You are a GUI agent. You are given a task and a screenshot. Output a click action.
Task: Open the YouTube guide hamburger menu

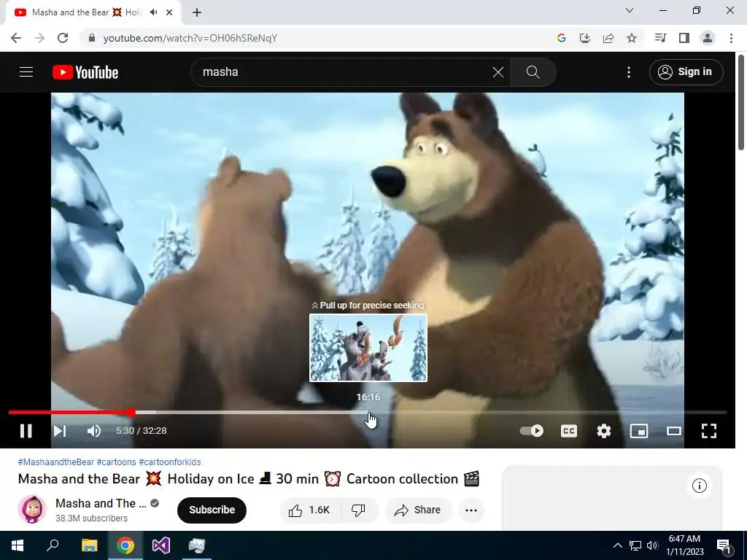point(26,72)
